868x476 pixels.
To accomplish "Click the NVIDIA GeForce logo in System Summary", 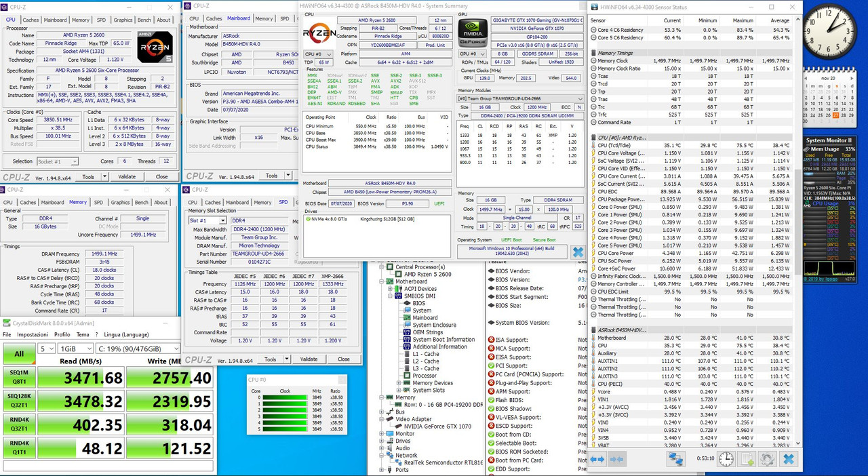I will coord(473,33).
